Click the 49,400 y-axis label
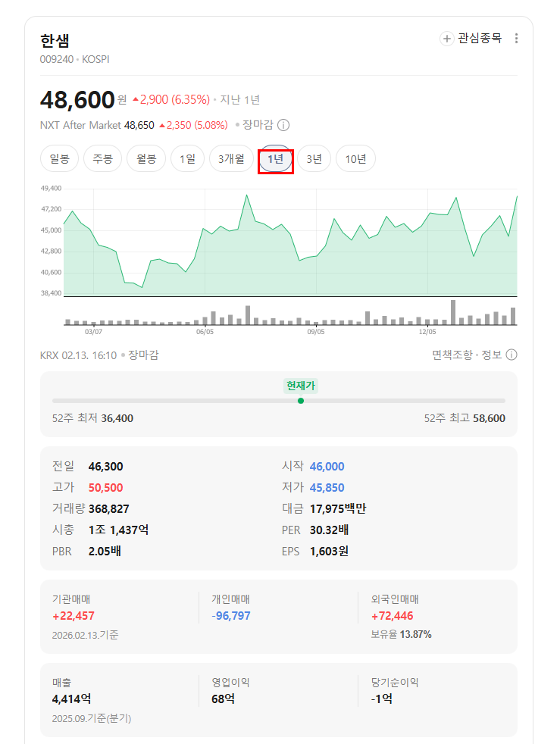Screen dimensions: 560x744 52,189
